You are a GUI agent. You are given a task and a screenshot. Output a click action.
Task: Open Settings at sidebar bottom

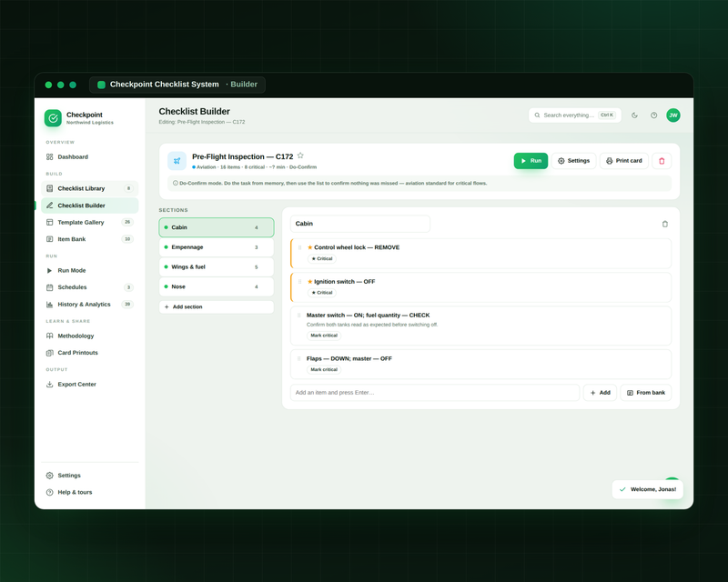coord(89,476)
